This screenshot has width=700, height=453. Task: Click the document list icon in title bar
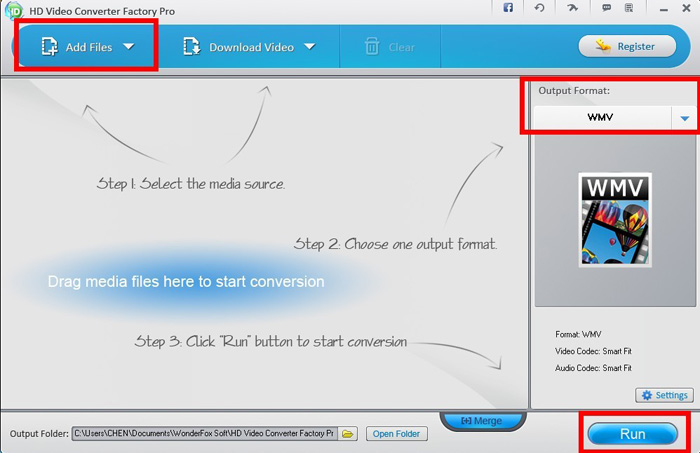coord(629,8)
